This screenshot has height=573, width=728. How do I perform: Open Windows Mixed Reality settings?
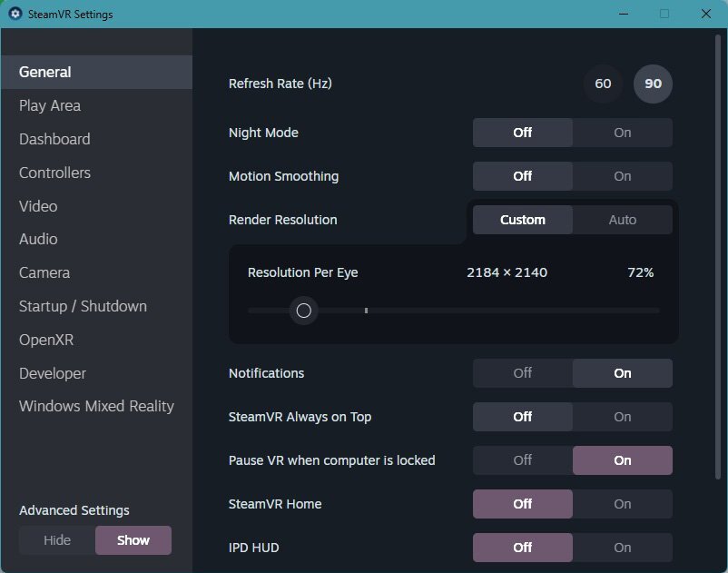point(96,406)
